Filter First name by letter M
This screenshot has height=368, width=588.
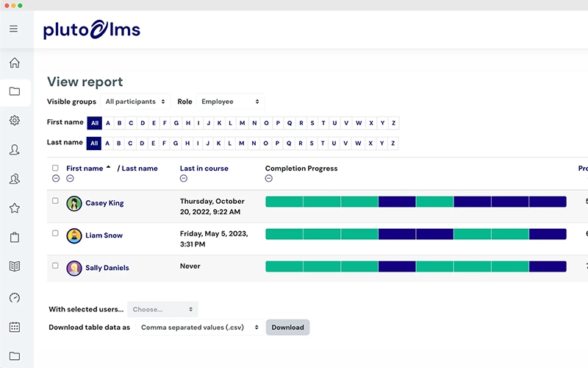[242, 123]
